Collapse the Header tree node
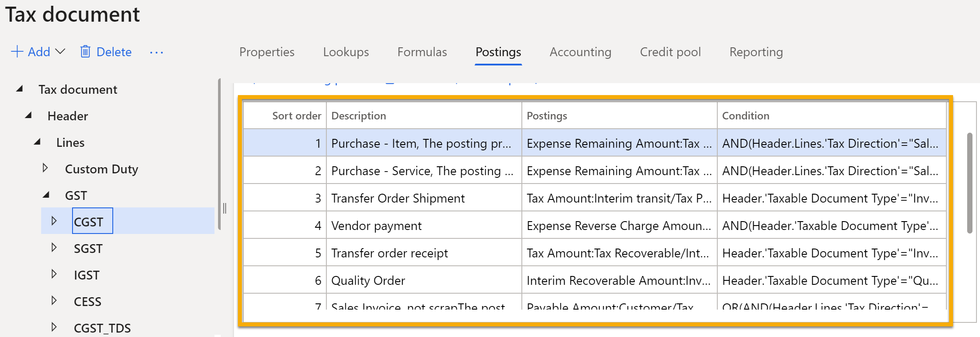The height and width of the screenshot is (337, 980). [28, 115]
